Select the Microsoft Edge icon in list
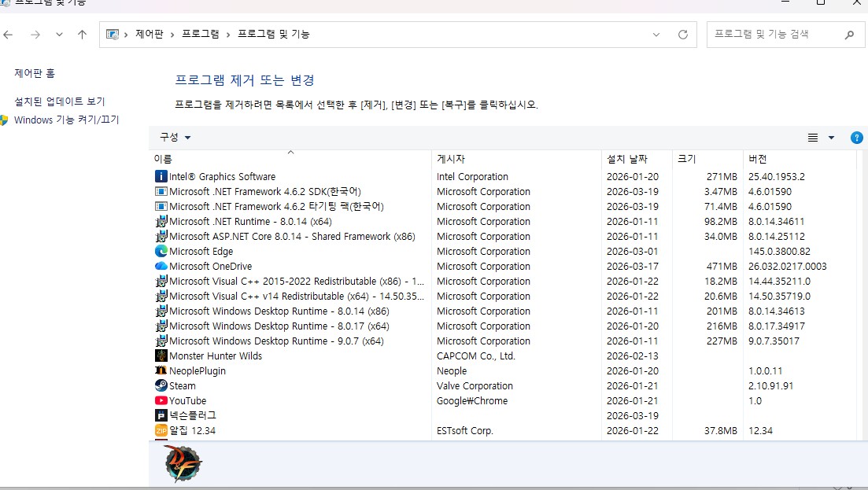This screenshot has height=490, width=868. pos(161,252)
